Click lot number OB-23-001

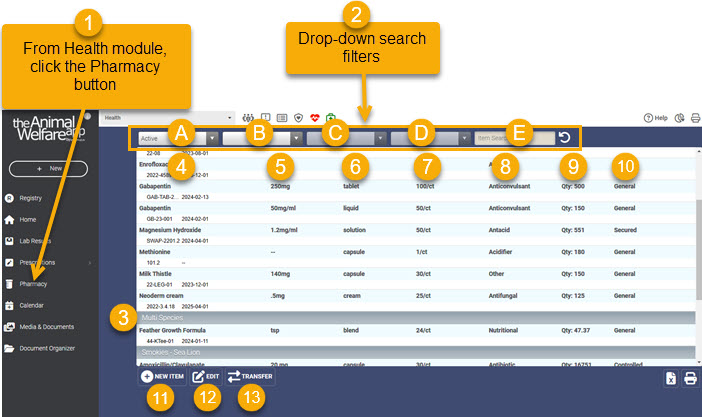(159, 219)
